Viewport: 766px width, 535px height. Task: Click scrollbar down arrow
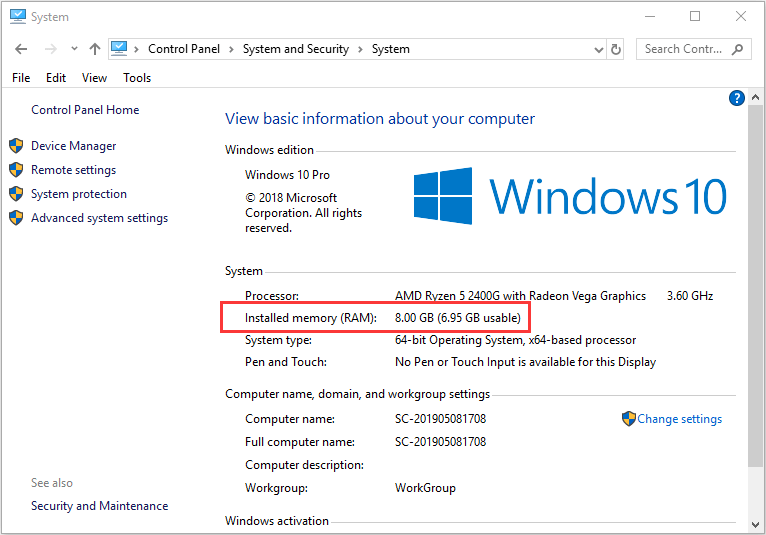click(755, 525)
